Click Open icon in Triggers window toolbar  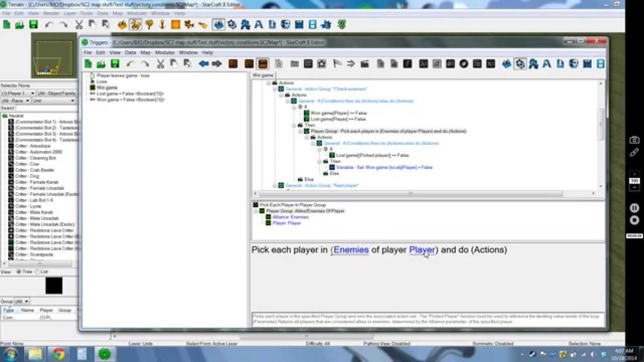pos(101,64)
